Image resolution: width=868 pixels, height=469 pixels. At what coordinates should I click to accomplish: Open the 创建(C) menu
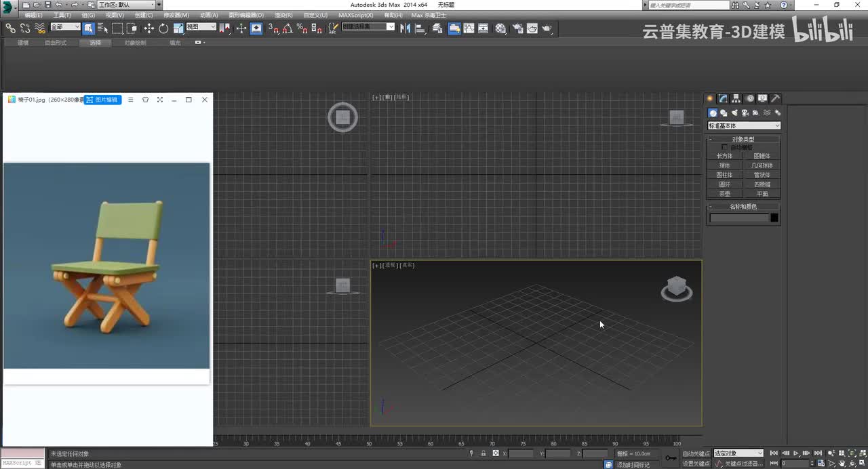144,15
